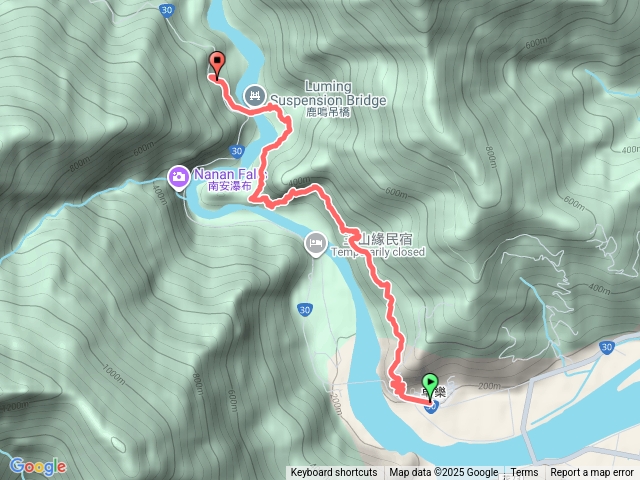Click the lodging bed icon for 山緣民宿
Viewport: 640px width, 480px height.
(x=316, y=244)
